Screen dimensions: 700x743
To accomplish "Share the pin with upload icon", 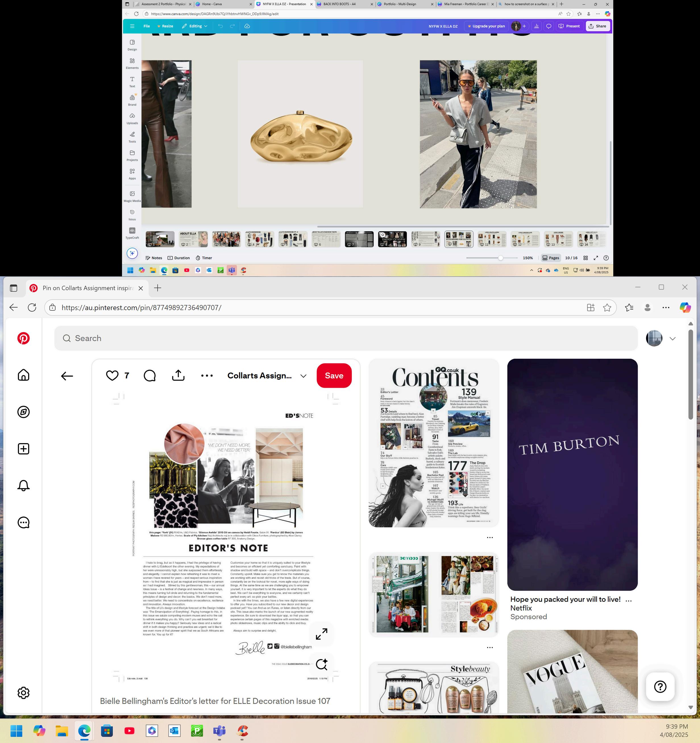I will pos(178,375).
